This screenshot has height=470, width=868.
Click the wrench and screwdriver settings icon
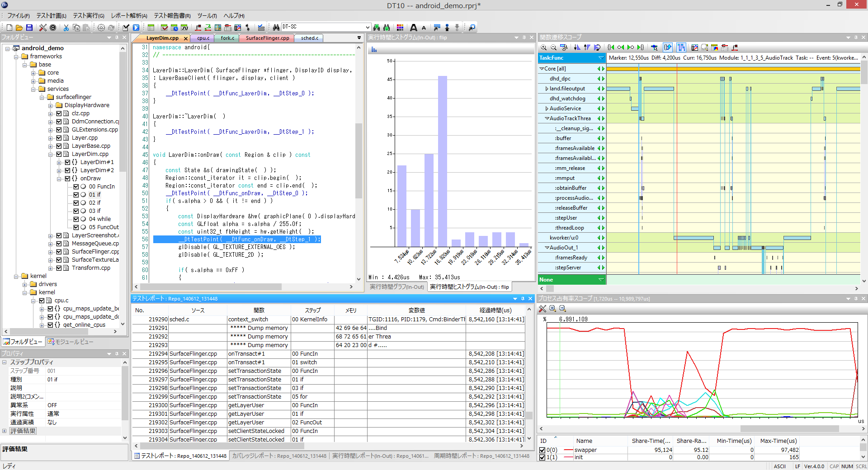point(43,28)
